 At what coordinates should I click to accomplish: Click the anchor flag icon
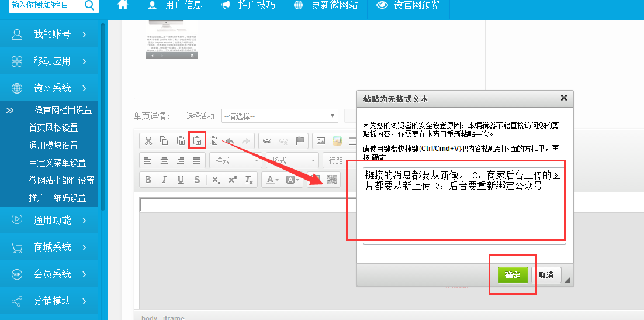click(300, 140)
